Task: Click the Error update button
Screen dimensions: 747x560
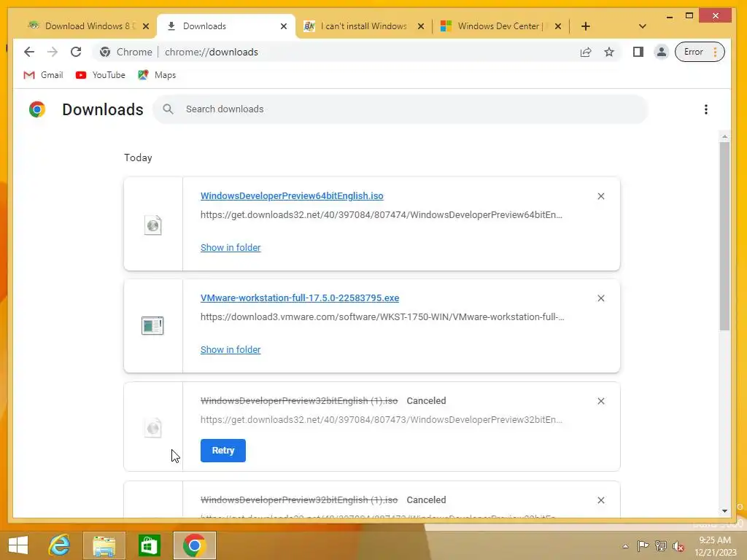Action: pyautogui.click(x=700, y=52)
